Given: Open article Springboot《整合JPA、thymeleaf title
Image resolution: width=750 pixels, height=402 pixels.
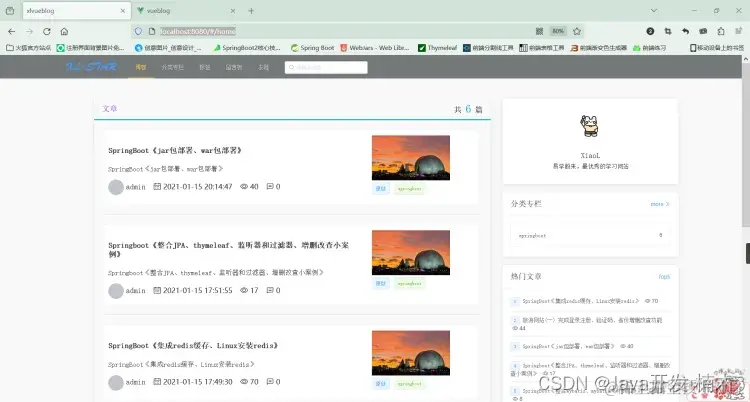Looking at the screenshot, I should coord(229,249).
